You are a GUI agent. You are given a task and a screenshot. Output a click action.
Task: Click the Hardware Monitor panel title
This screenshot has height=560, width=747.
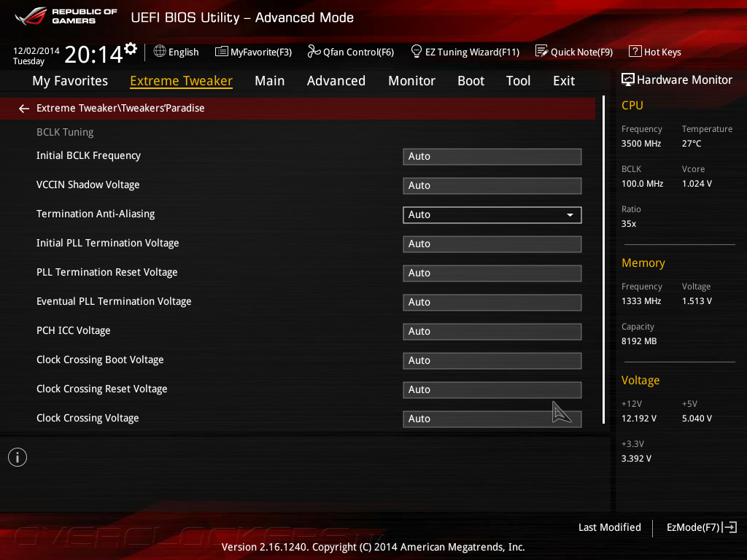684,79
